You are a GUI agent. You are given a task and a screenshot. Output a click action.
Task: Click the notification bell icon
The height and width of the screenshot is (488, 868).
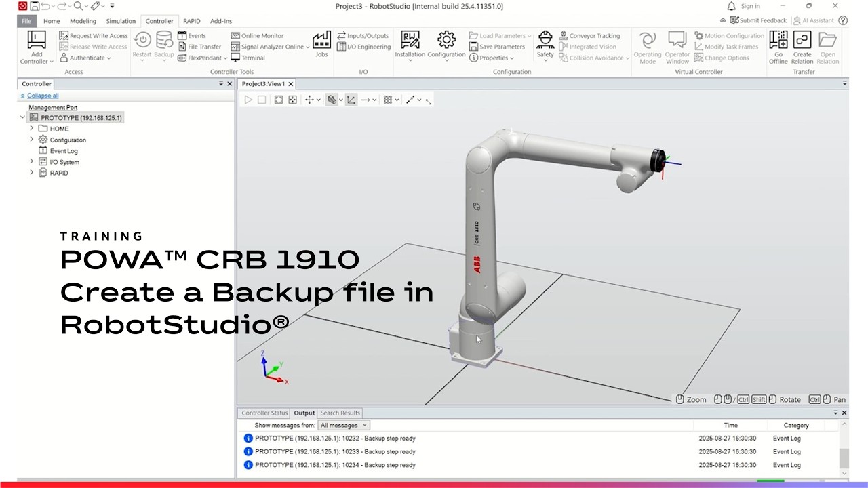(732, 6)
